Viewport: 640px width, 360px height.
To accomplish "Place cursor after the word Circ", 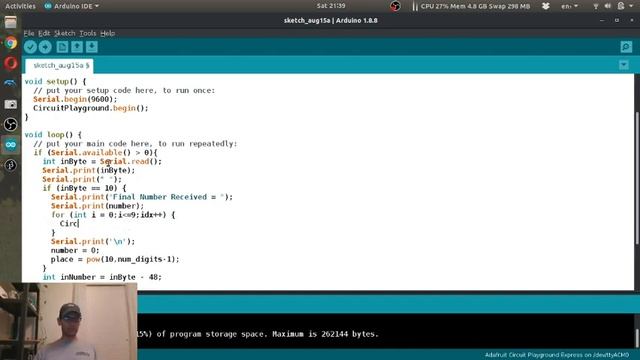I will pyautogui.click(x=78, y=224).
